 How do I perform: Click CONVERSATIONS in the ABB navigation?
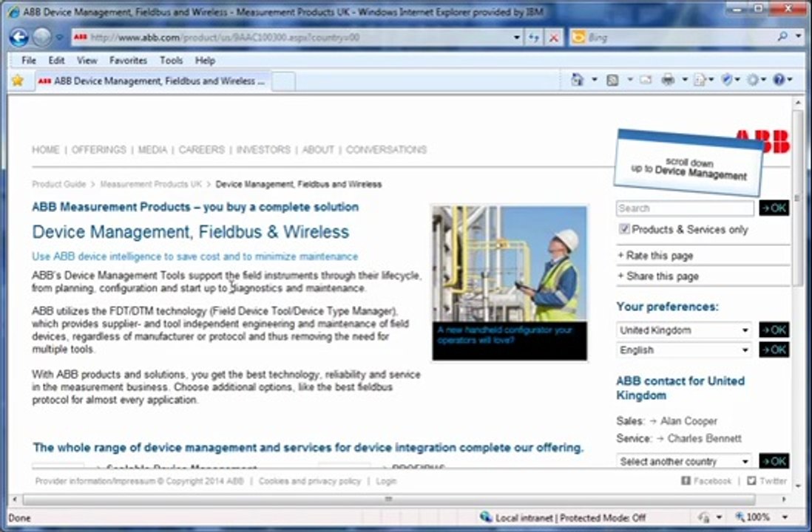[386, 149]
